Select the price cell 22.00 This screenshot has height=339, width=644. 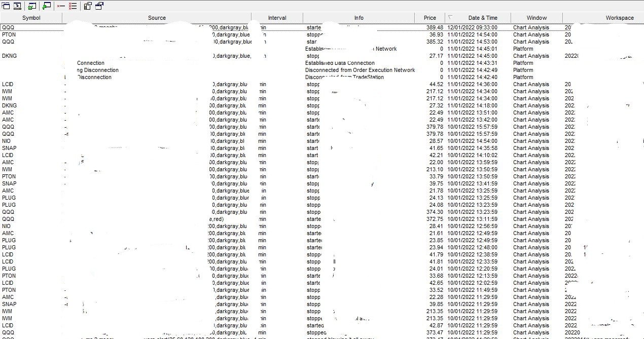pos(436,162)
